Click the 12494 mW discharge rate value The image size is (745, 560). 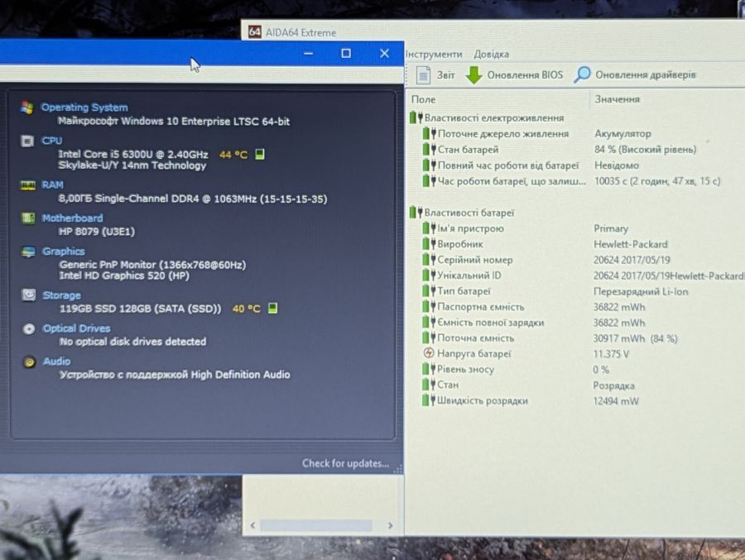pyautogui.click(x=616, y=401)
